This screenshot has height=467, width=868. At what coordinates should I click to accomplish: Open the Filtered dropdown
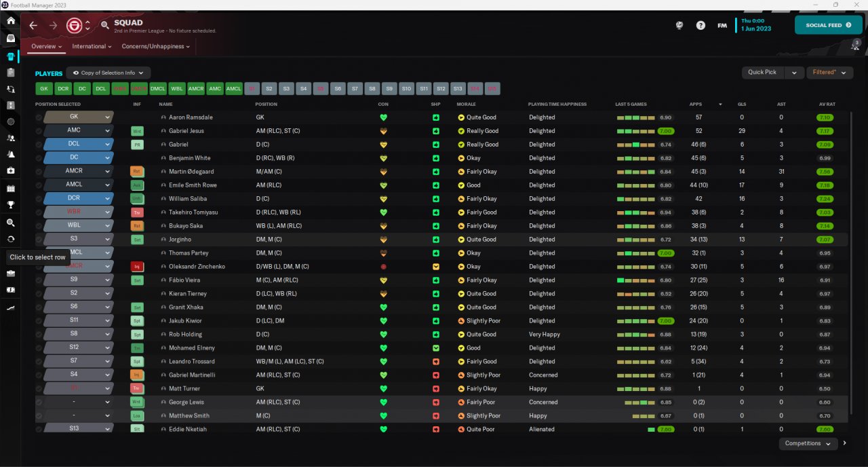pos(829,72)
